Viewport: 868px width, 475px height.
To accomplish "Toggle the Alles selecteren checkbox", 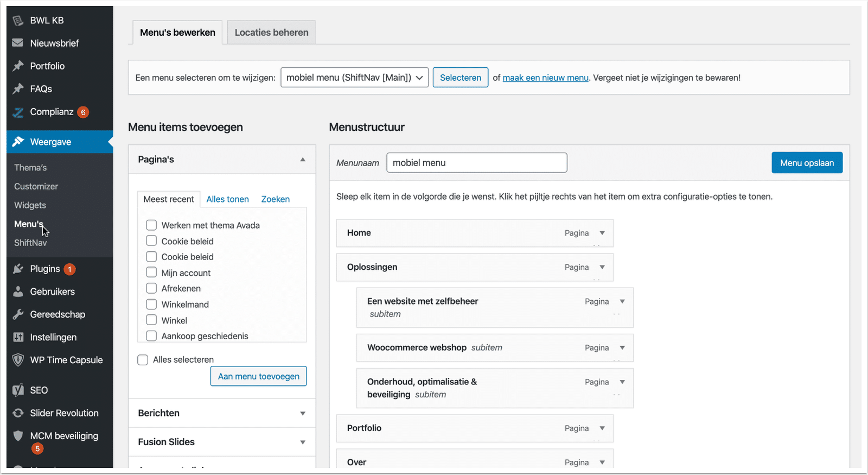I will pyautogui.click(x=143, y=359).
